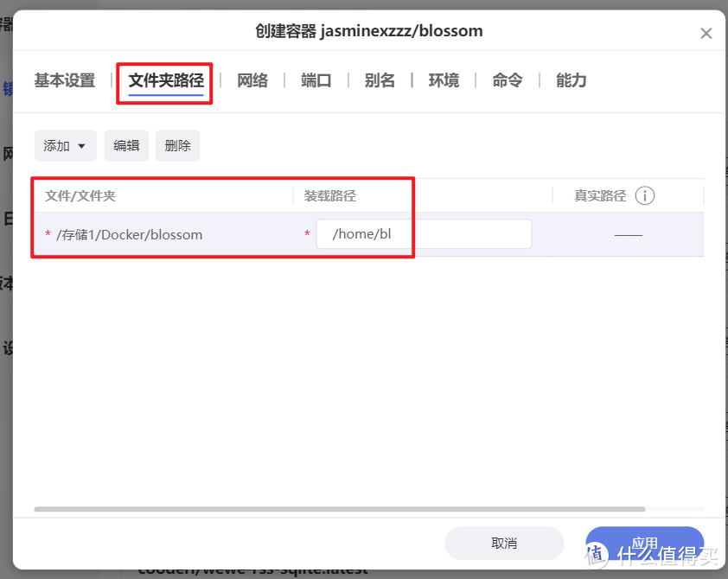Open the 别名 tab
728x579 pixels.
[380, 80]
